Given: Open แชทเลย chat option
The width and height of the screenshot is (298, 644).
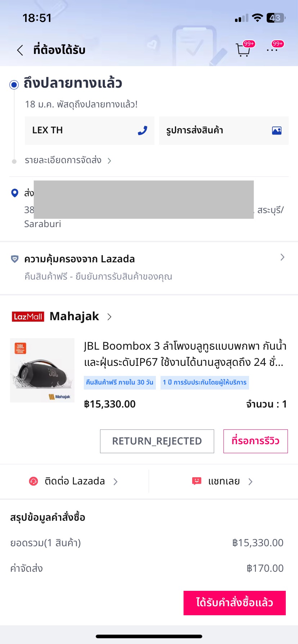Looking at the screenshot, I should point(224,481).
